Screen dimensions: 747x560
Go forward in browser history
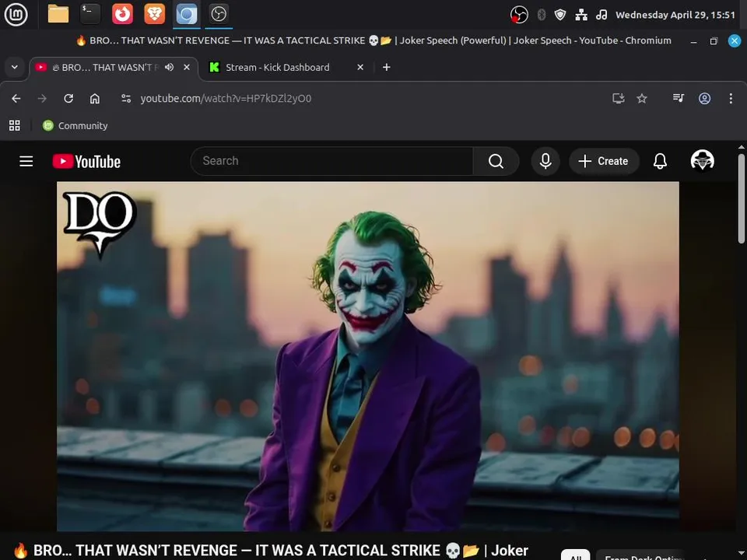[42, 99]
